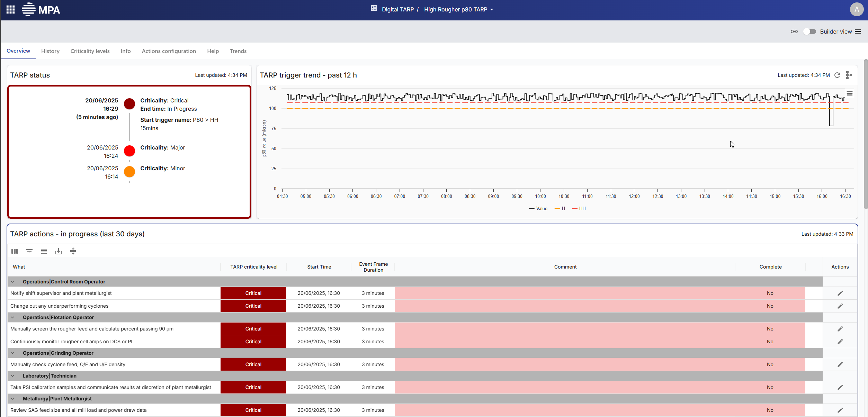This screenshot has width=868, height=417.
Task: Toggle the Builder view switch
Action: [810, 31]
